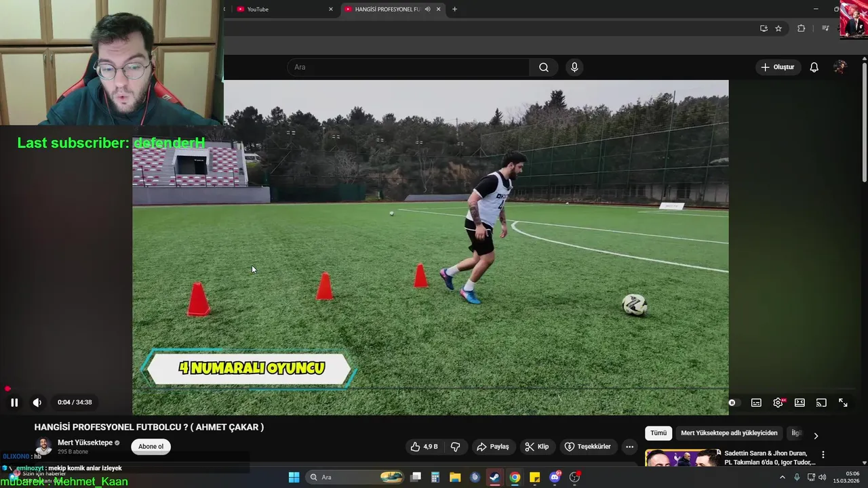Bookmark this page with the star
This screenshot has height=488, width=868.
[x=778, y=28]
